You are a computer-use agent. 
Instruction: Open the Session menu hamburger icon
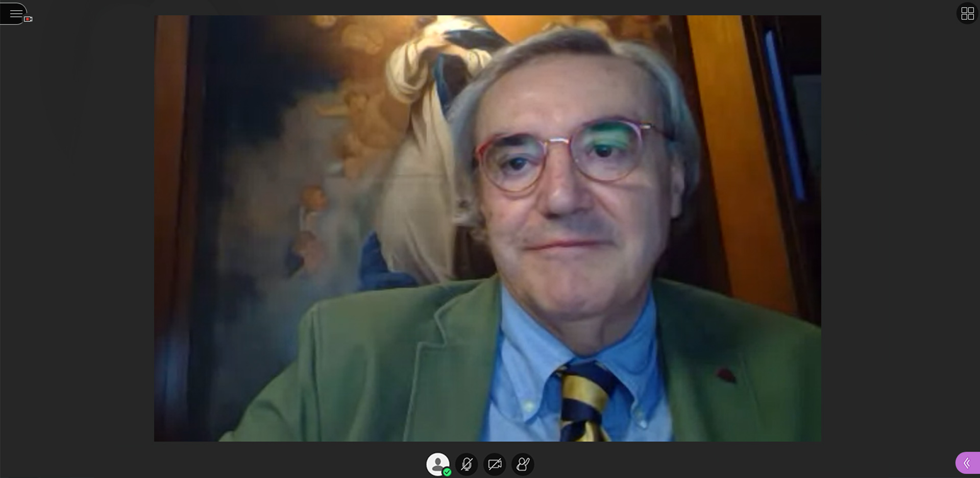(x=15, y=13)
